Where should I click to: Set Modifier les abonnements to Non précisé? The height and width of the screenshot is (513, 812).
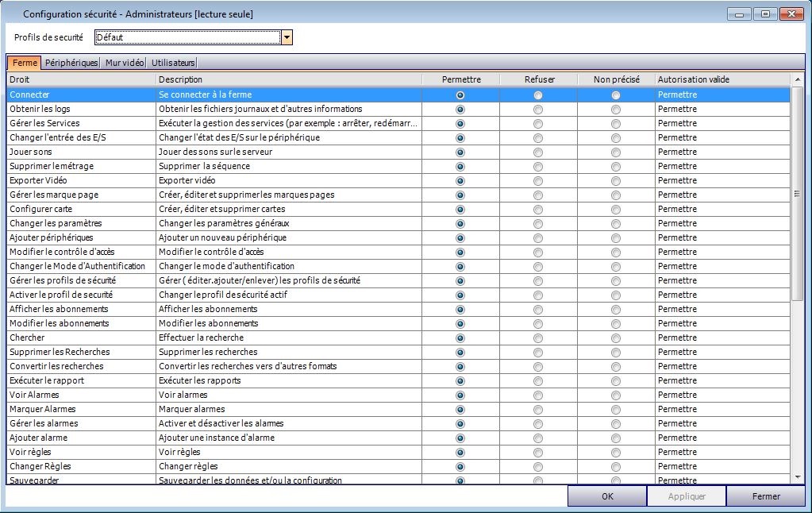pyautogui.click(x=616, y=324)
